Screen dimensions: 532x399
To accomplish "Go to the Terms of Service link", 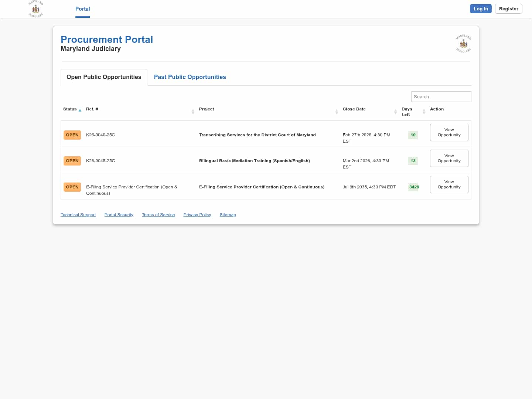I will coord(158,215).
